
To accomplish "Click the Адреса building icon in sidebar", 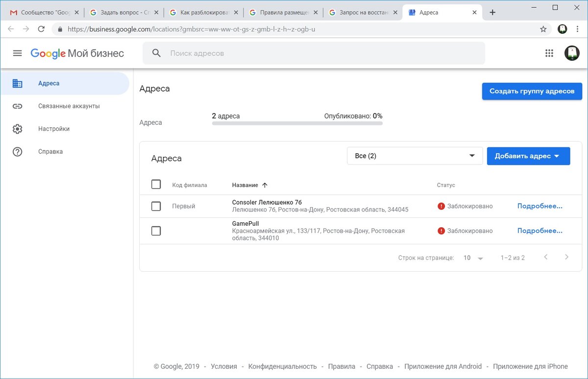I will click(17, 83).
